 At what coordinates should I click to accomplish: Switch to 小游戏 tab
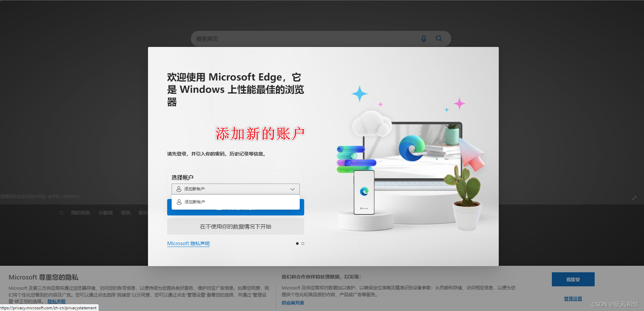106,213
